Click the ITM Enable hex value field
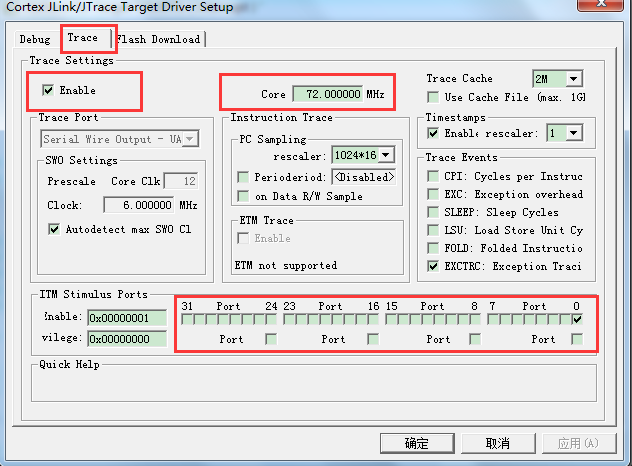This screenshot has height=466, width=632. click(127, 318)
